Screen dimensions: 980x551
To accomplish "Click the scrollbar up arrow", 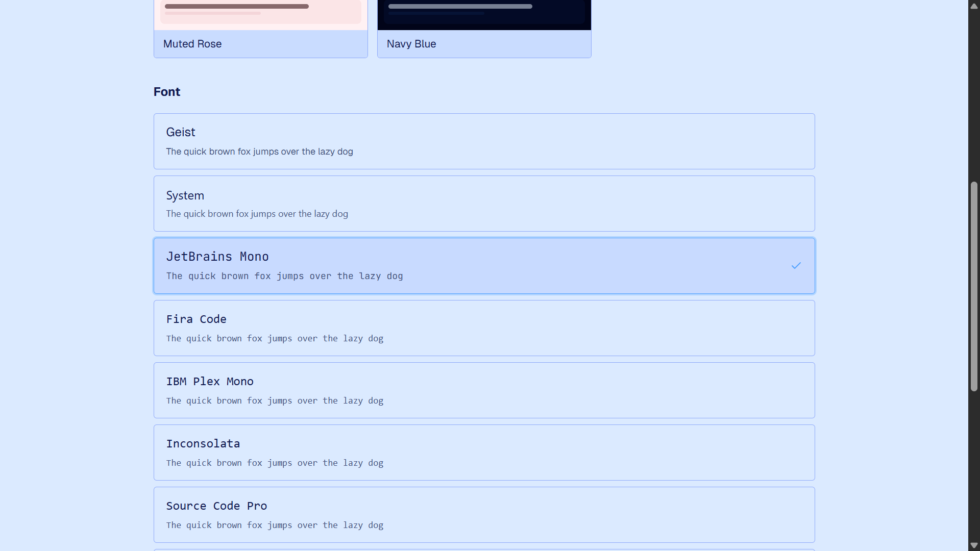I will [x=974, y=6].
